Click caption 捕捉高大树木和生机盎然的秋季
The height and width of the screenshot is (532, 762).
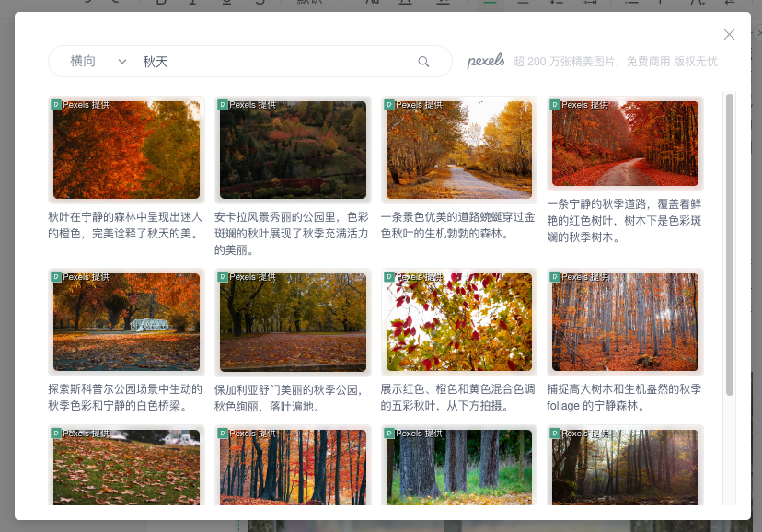[x=624, y=397]
